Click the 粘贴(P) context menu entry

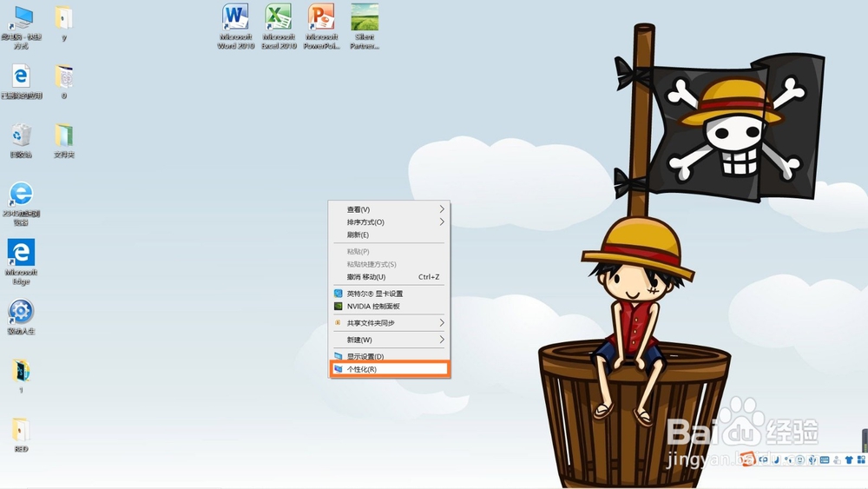(389, 251)
